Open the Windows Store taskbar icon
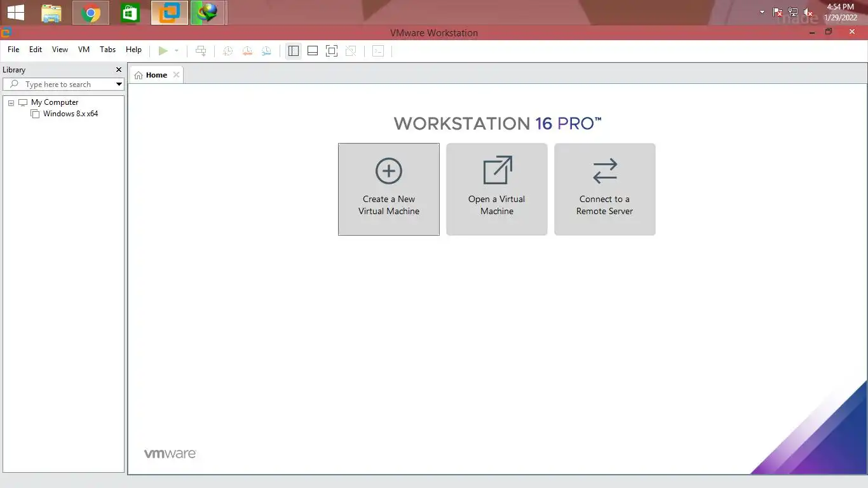868x488 pixels. (130, 13)
